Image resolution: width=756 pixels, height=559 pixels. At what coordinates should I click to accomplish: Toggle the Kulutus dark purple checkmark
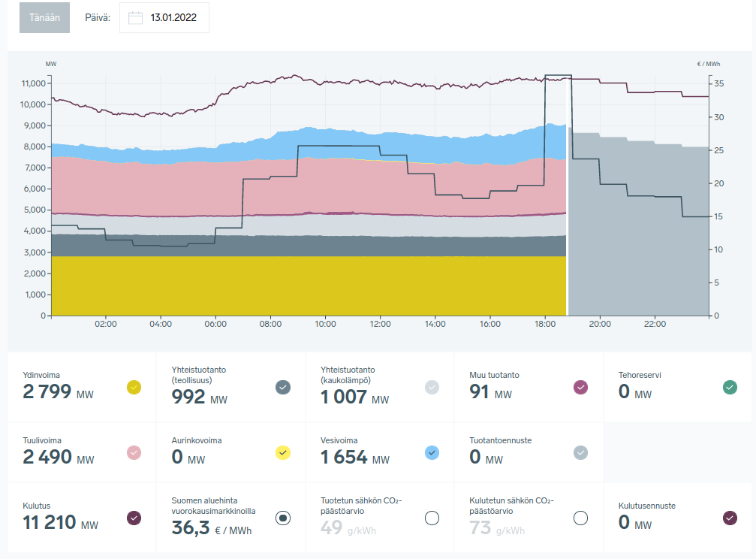(134, 518)
